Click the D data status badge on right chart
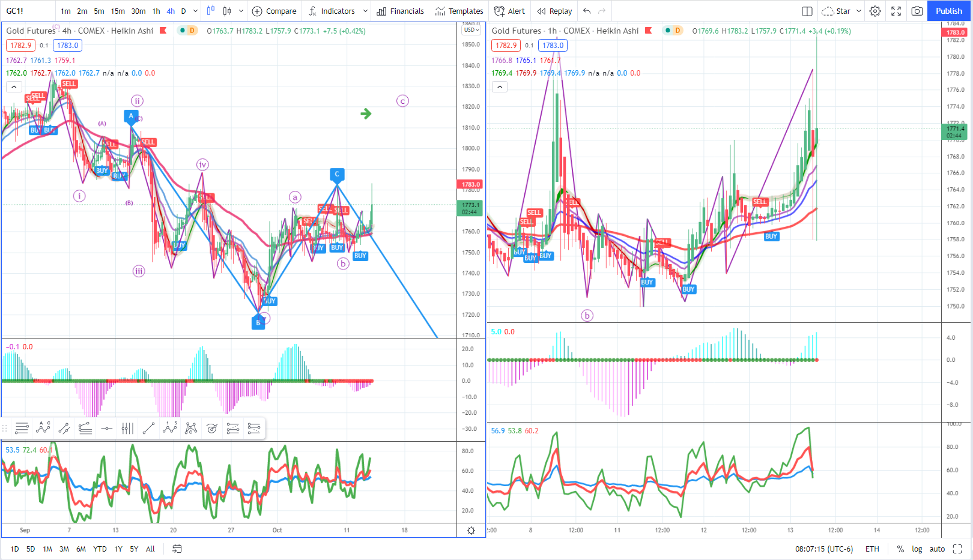The height and width of the screenshot is (560, 973). (x=677, y=31)
